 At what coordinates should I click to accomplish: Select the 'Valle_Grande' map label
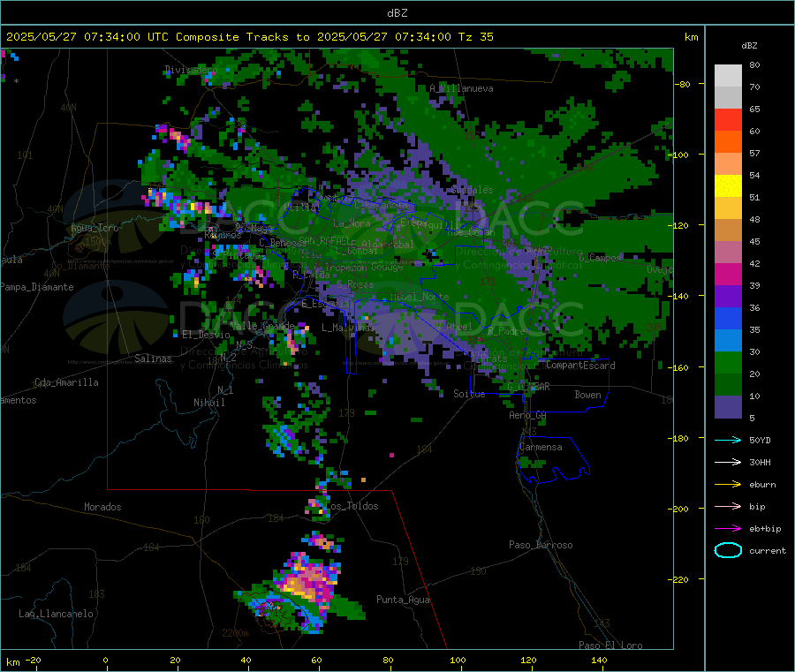click(262, 326)
